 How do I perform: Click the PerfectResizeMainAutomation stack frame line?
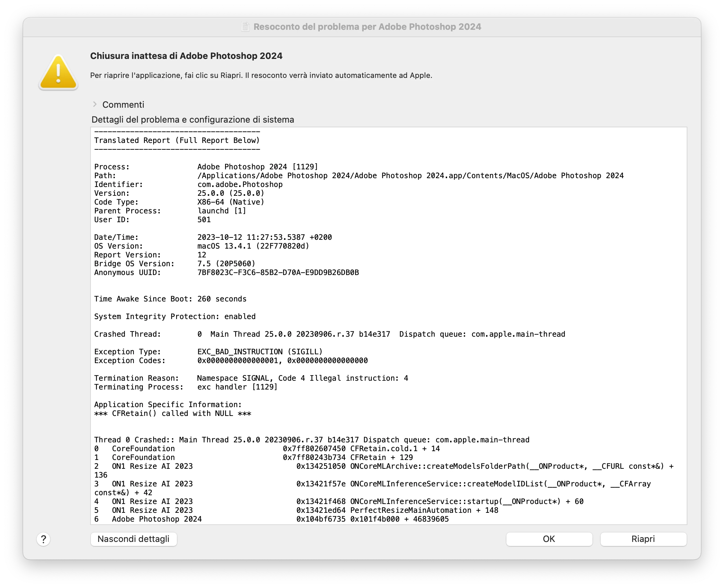coord(410,510)
